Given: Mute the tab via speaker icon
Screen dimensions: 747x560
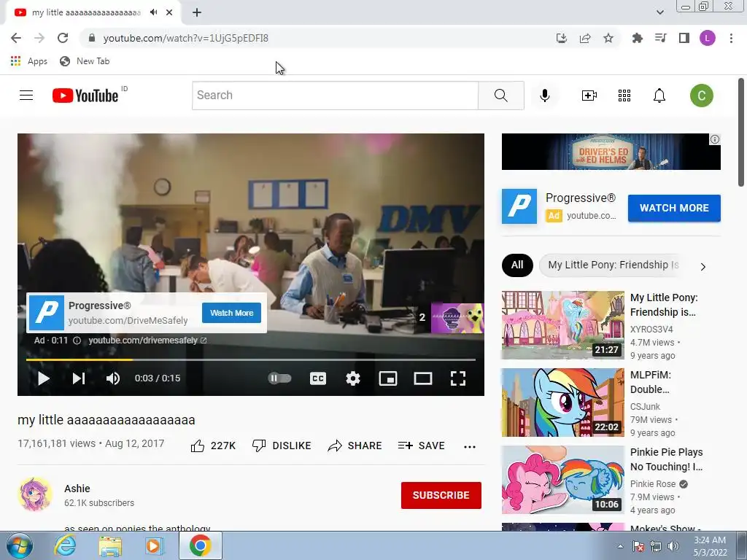Looking at the screenshot, I should [x=153, y=12].
